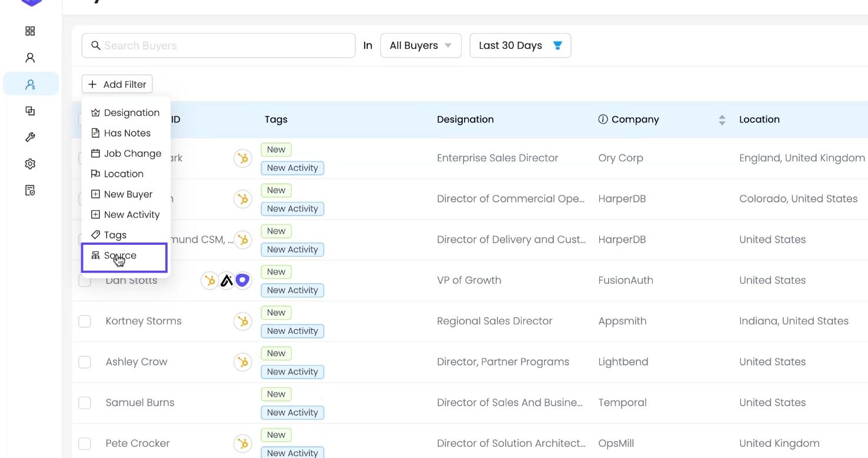Image resolution: width=868 pixels, height=458 pixels.
Task: Open the dashboard grid icon in sidebar
Action: pos(30,31)
